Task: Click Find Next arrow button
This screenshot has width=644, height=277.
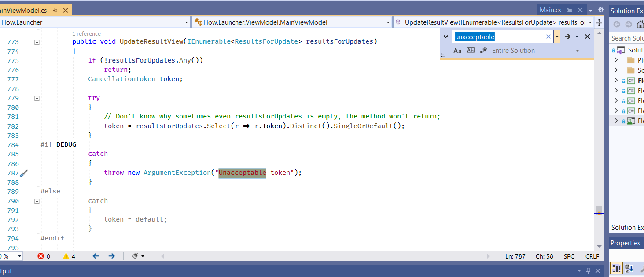Action: [568, 37]
